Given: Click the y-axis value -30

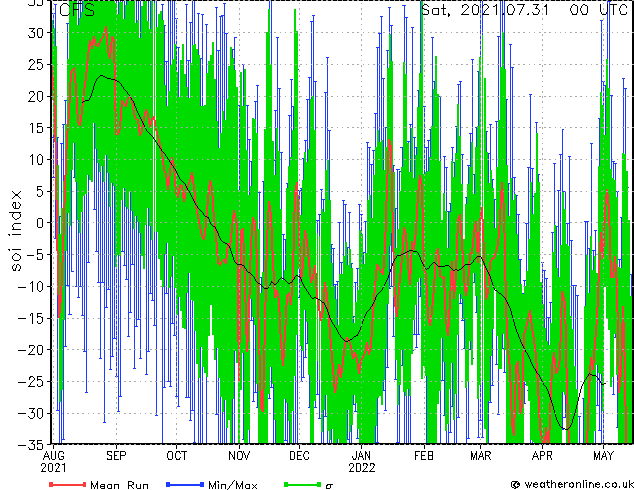Looking at the screenshot, I should [31, 414].
